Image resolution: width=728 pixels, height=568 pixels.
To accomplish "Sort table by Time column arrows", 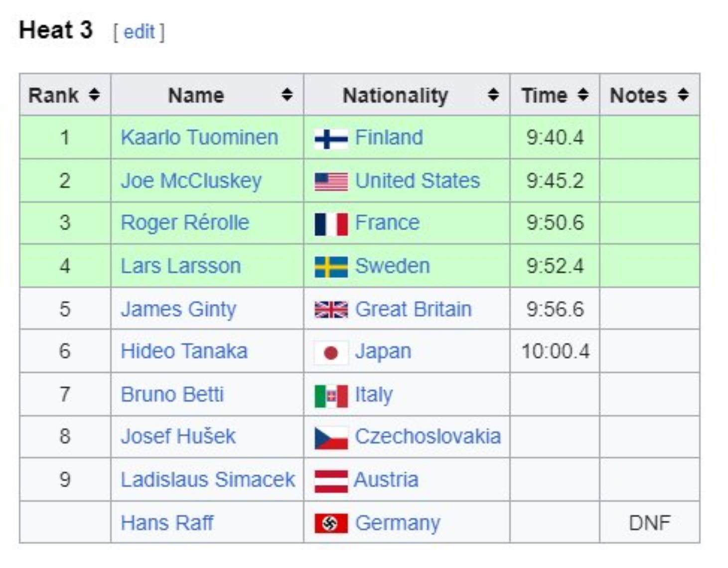I will point(583,95).
